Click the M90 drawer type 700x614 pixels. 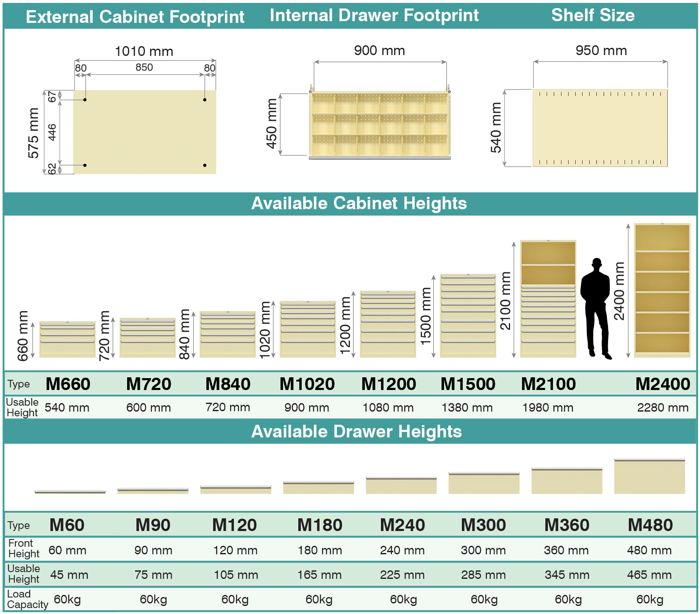(x=153, y=525)
